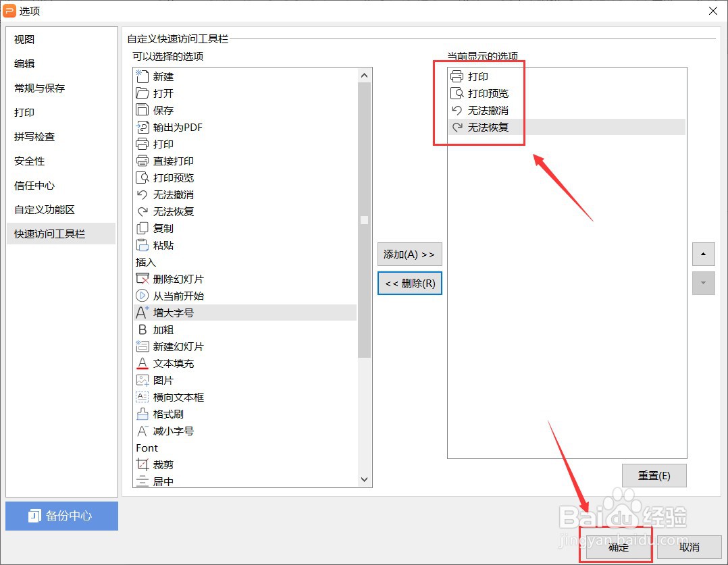Open the 备份中心 backup center

tap(61, 515)
